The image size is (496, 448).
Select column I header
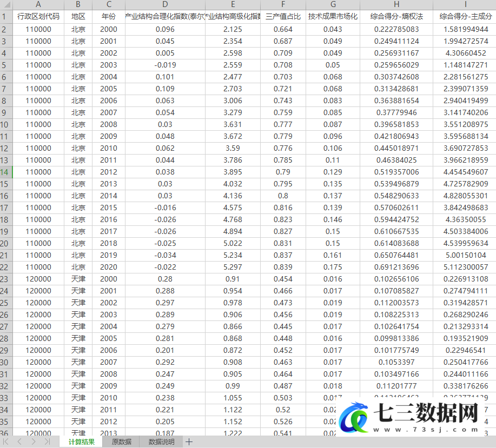(465, 4)
